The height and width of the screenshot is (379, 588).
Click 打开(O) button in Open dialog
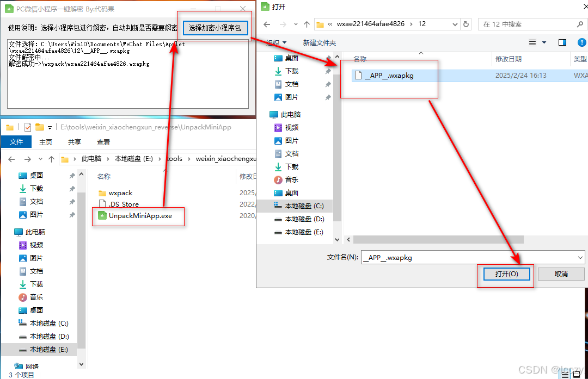(506, 274)
